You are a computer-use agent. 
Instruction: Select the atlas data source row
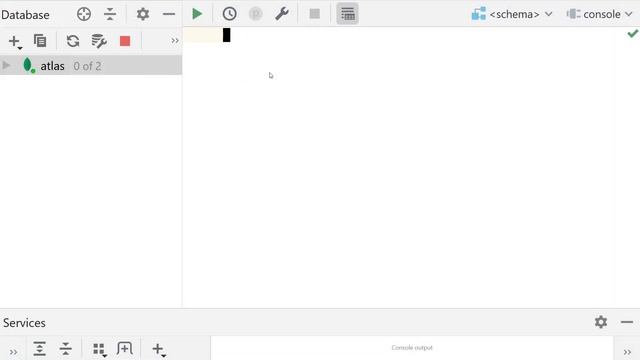(91, 65)
